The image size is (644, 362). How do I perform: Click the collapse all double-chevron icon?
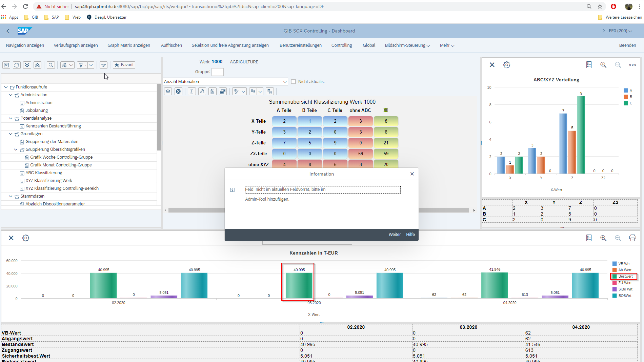pos(38,65)
